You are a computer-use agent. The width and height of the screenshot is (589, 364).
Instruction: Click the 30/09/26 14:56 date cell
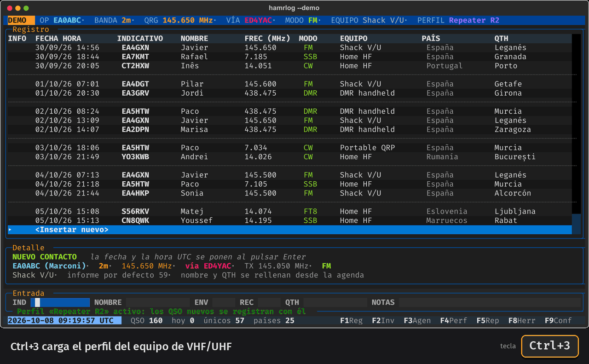(x=67, y=47)
